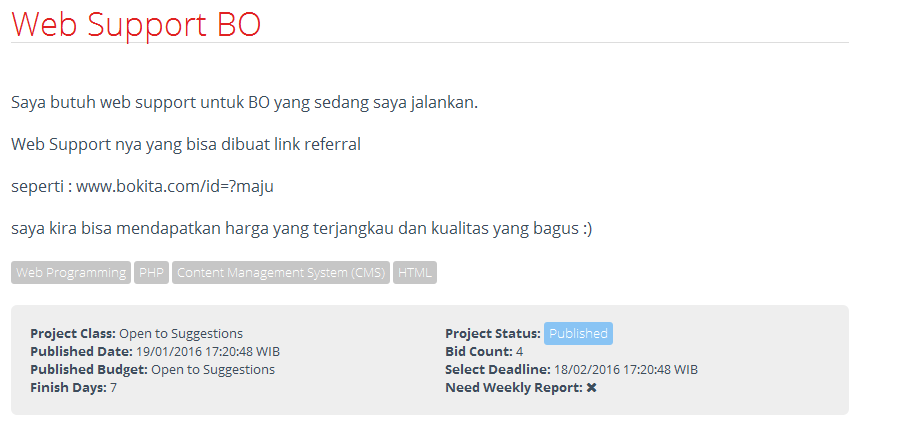916x443 pixels.
Task: Open the Content Management System (CMS) tag
Action: [x=281, y=273]
